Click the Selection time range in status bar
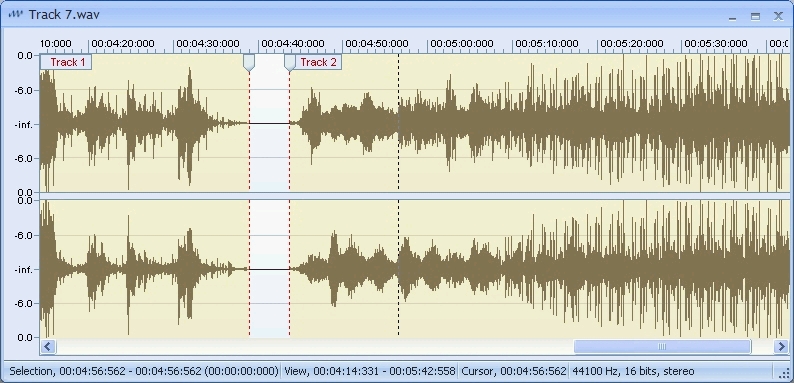The image size is (794, 383). [x=143, y=371]
